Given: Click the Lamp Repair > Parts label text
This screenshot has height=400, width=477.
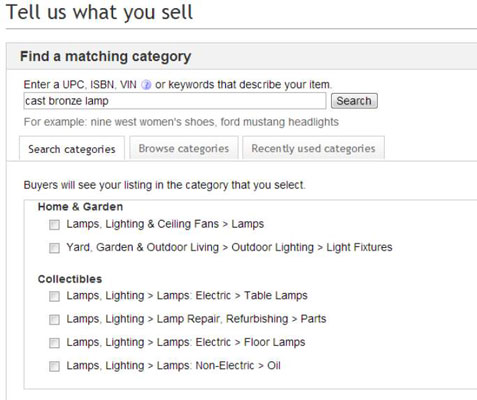Looking at the screenshot, I should point(196,319).
